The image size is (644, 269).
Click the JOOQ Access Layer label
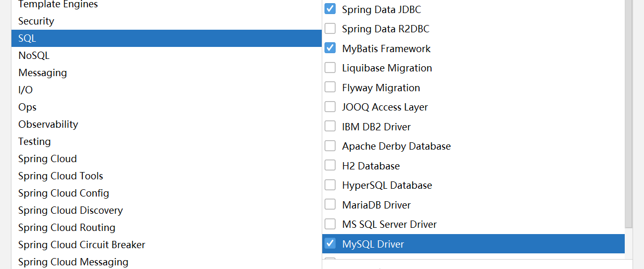(x=385, y=107)
